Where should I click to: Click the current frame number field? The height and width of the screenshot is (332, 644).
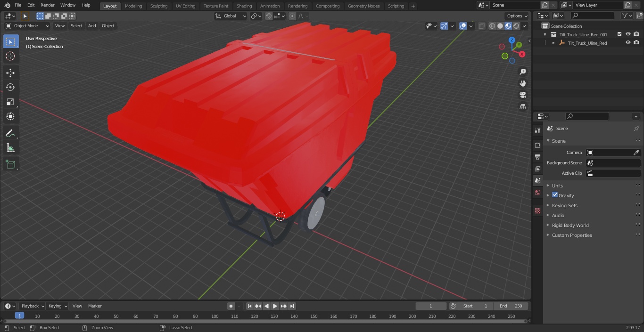click(431, 306)
